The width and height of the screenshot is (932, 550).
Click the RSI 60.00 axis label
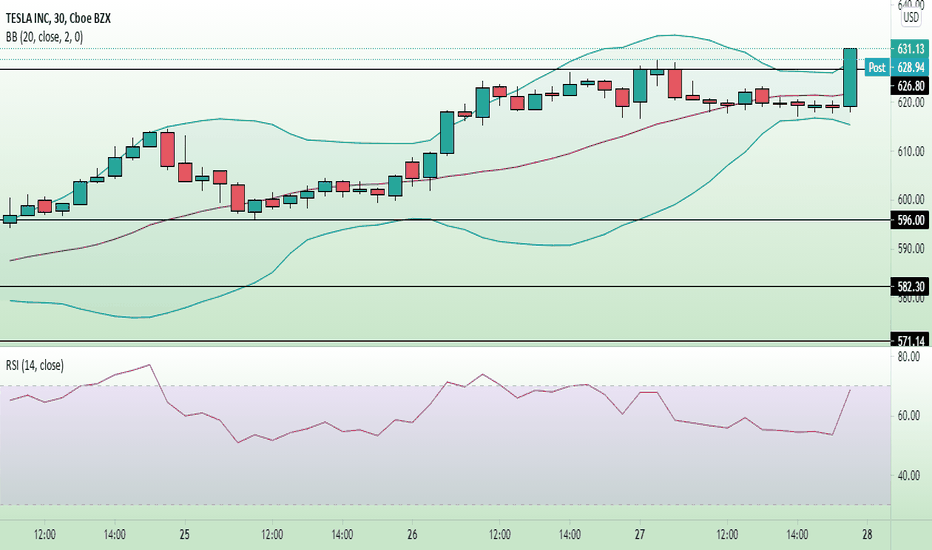pos(909,415)
